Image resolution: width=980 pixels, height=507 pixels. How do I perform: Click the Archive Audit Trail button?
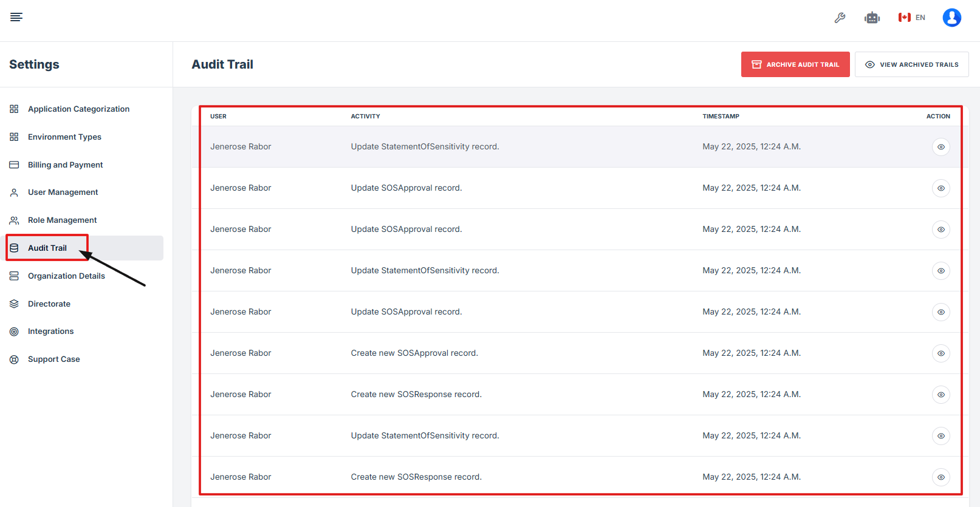click(x=795, y=64)
